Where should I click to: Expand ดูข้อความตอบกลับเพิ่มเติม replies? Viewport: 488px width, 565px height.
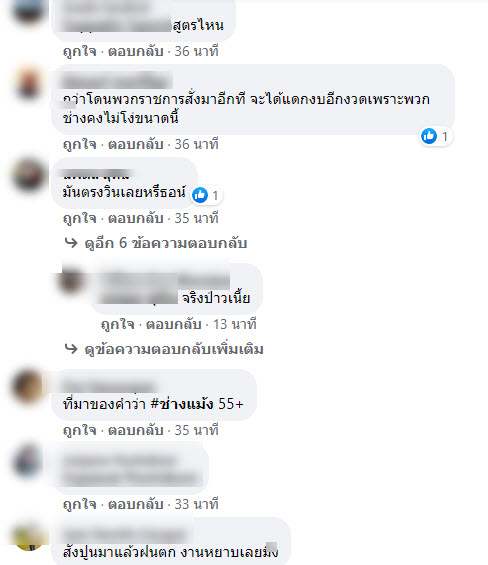(x=174, y=349)
